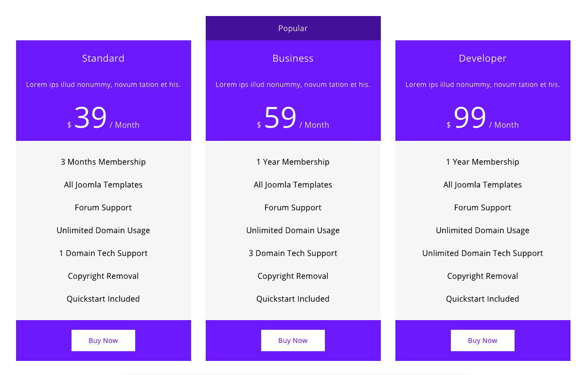Click 'Quickstart Included' in Developer plan
The height and width of the screenshot is (375, 588).
(482, 299)
